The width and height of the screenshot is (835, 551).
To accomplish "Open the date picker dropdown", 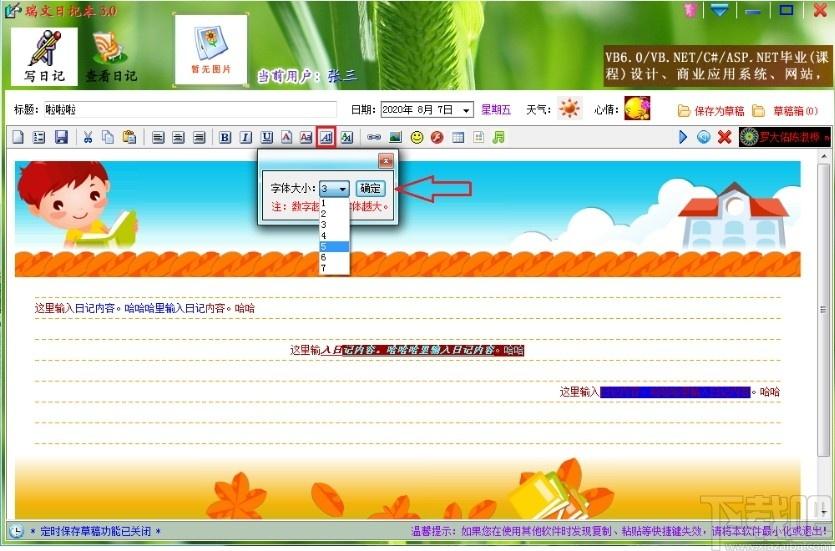I will [466, 110].
